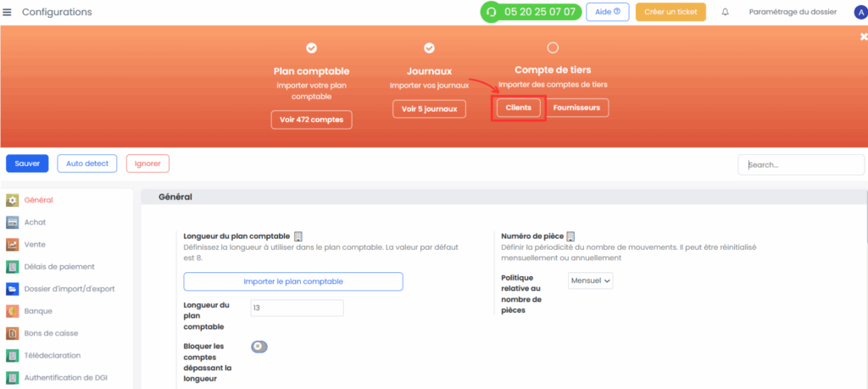Click the Aide help button
This screenshot has height=389, width=868.
[x=607, y=12]
